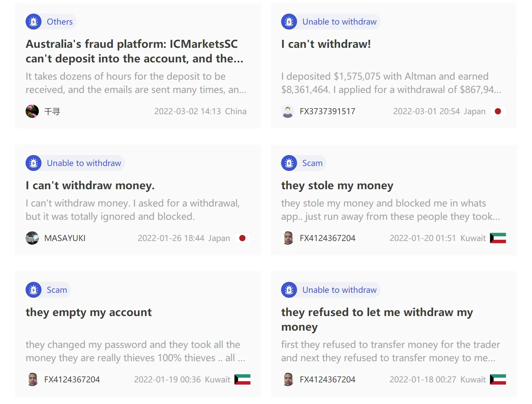
Task: Click the alert icon beside the Others tag
Action: click(34, 22)
